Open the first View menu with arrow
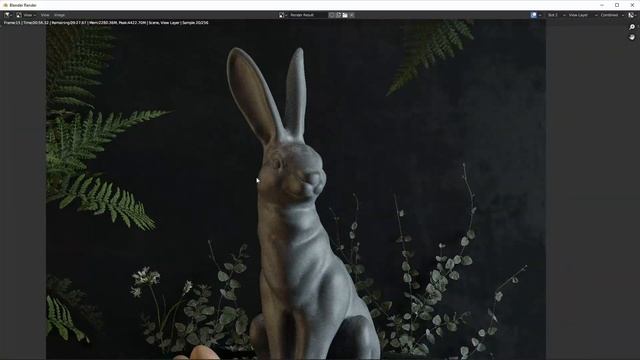The image size is (640, 360). coord(29,15)
